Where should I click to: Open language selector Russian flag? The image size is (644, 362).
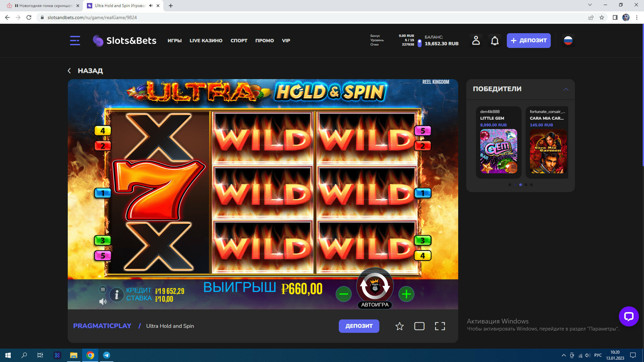coord(568,41)
